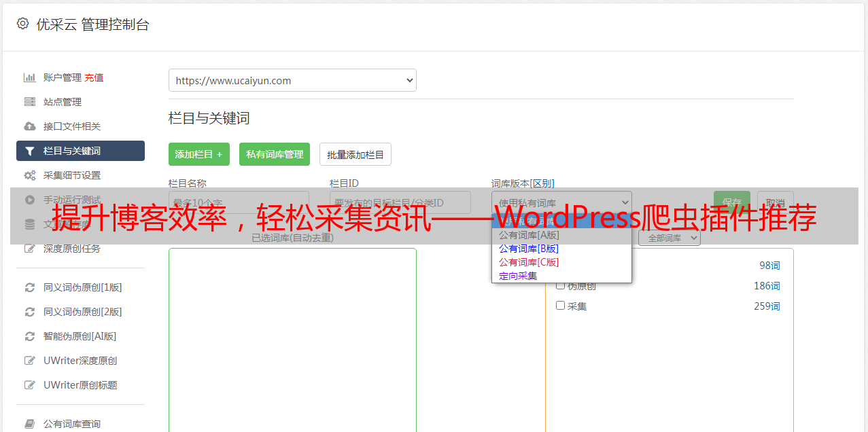Choose 公有词库[C版] from the dropdown list
Screen dimensions: 868x432
[561, 262]
